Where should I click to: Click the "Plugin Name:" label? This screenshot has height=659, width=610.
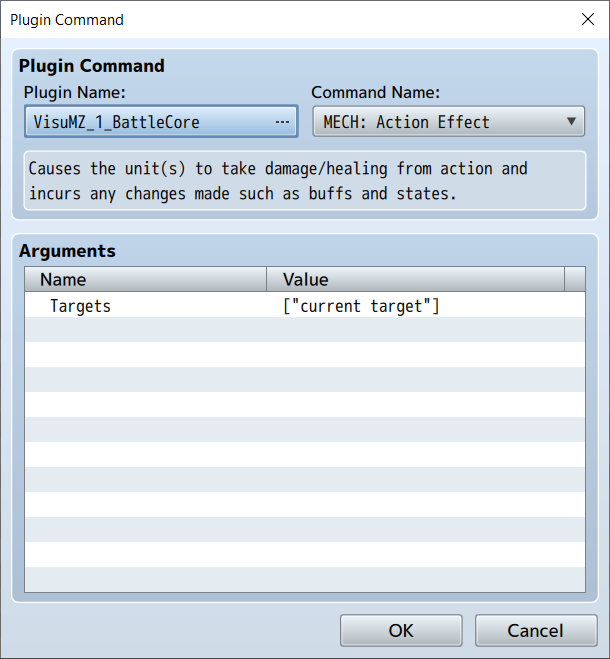(75, 93)
